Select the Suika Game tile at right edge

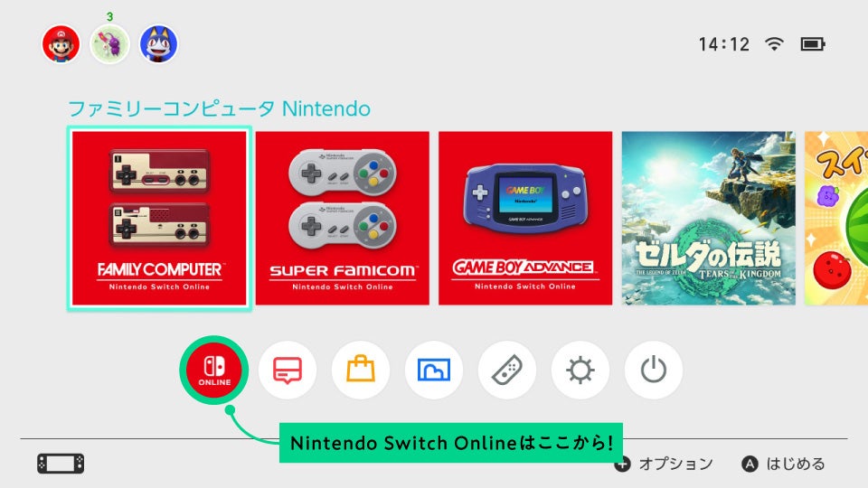(x=836, y=218)
